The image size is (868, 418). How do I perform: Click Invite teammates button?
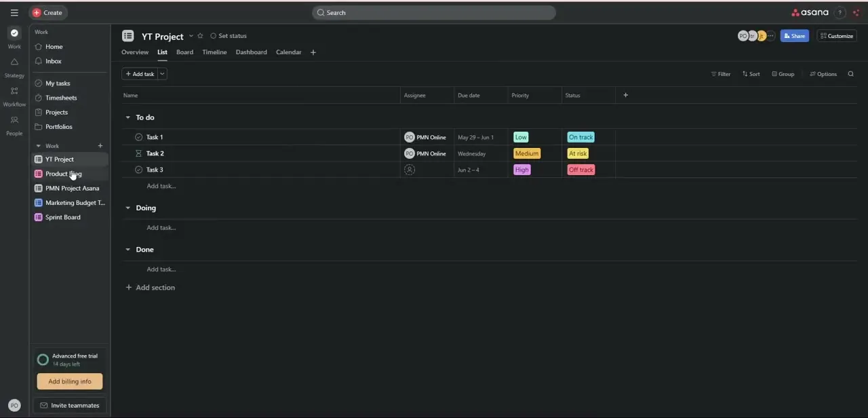click(70, 405)
